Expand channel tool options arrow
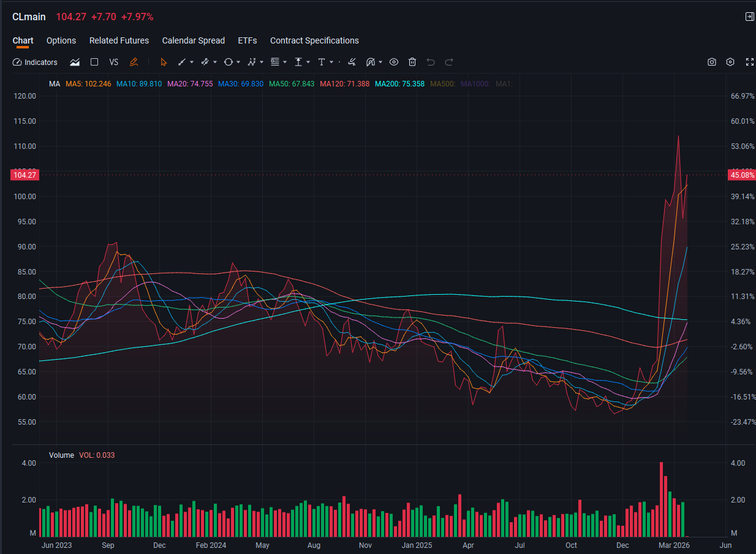The image size is (756, 554). click(215, 62)
